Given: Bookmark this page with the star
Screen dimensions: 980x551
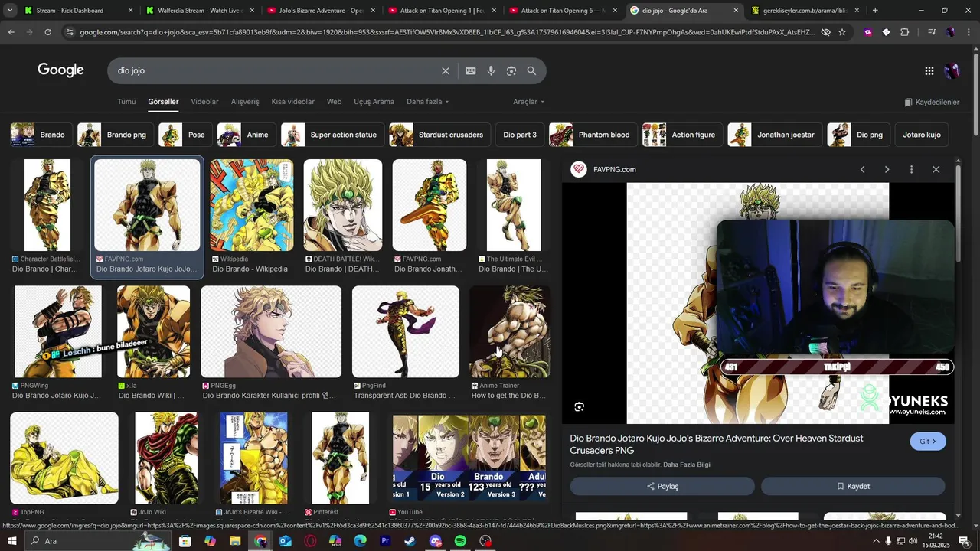Looking at the screenshot, I should 842,32.
